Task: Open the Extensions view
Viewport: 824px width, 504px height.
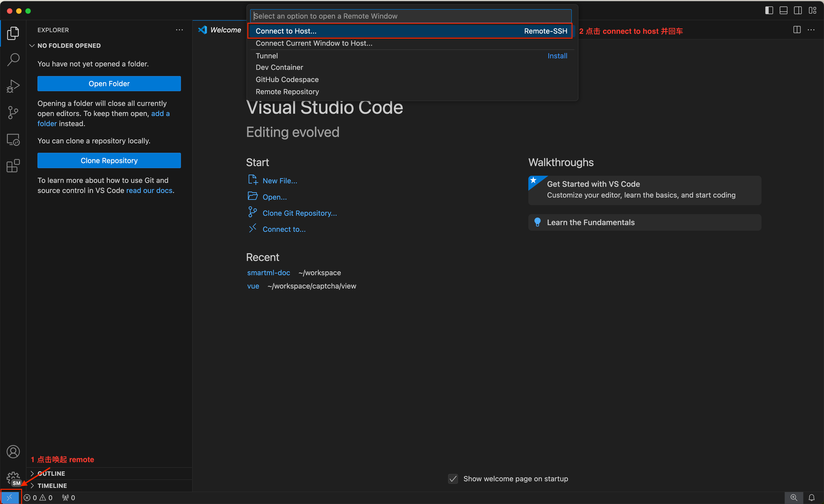Action: pyautogui.click(x=13, y=166)
